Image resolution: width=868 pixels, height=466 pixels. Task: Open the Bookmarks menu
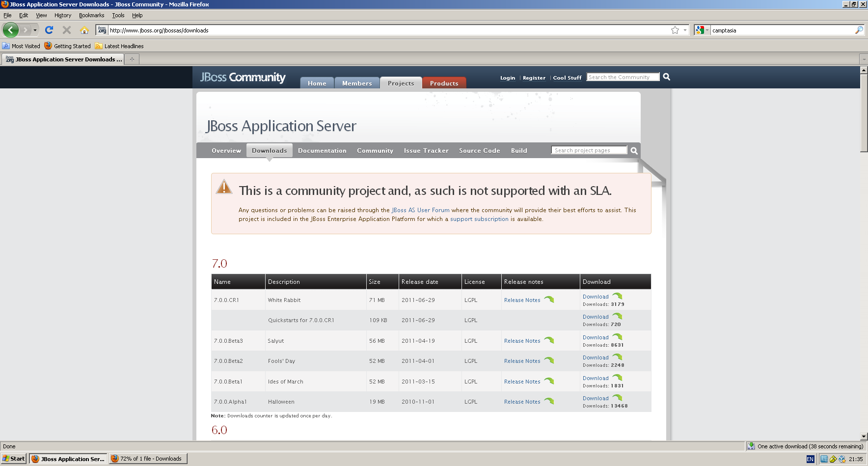[91, 15]
